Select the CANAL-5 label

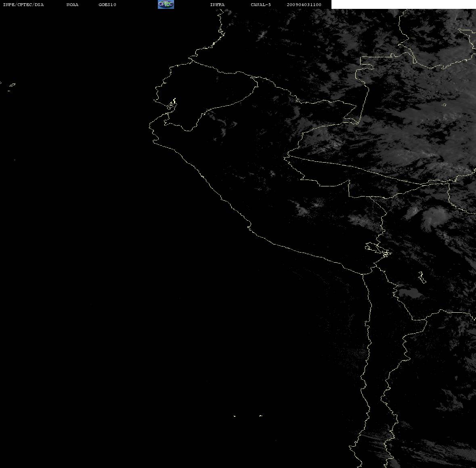click(x=261, y=4)
